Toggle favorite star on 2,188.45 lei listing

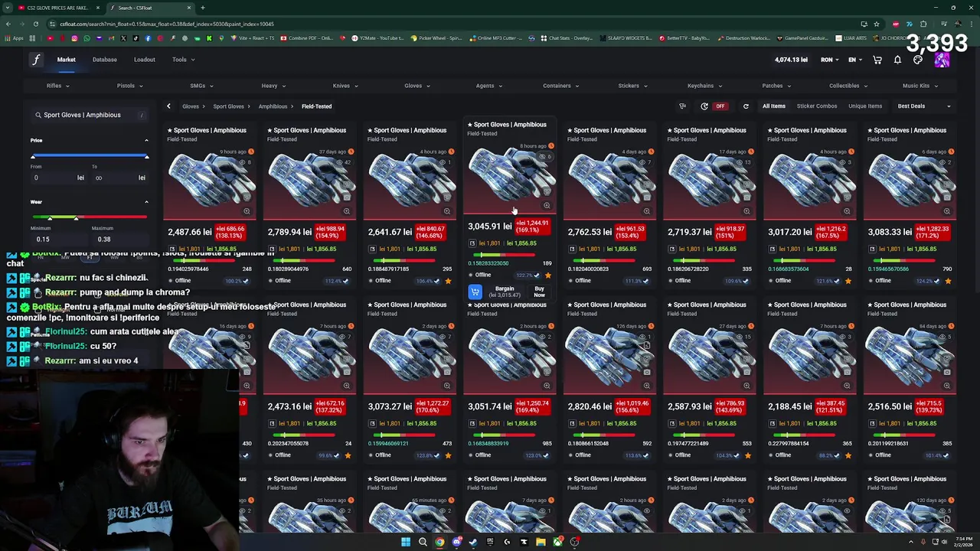click(848, 455)
